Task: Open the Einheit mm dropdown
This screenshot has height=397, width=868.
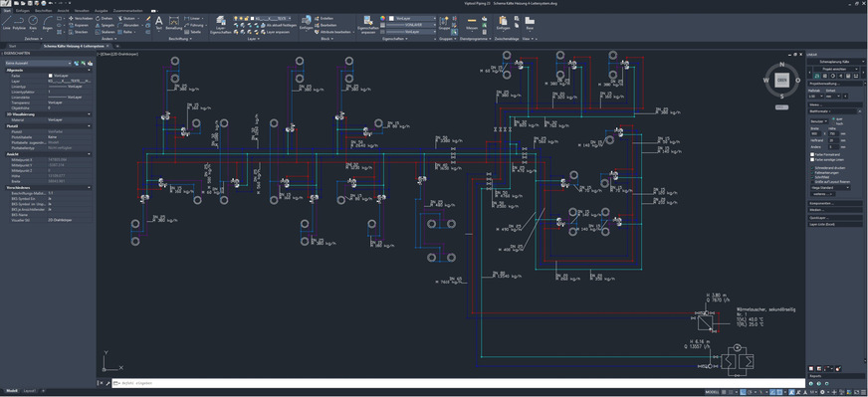Action: tap(833, 97)
